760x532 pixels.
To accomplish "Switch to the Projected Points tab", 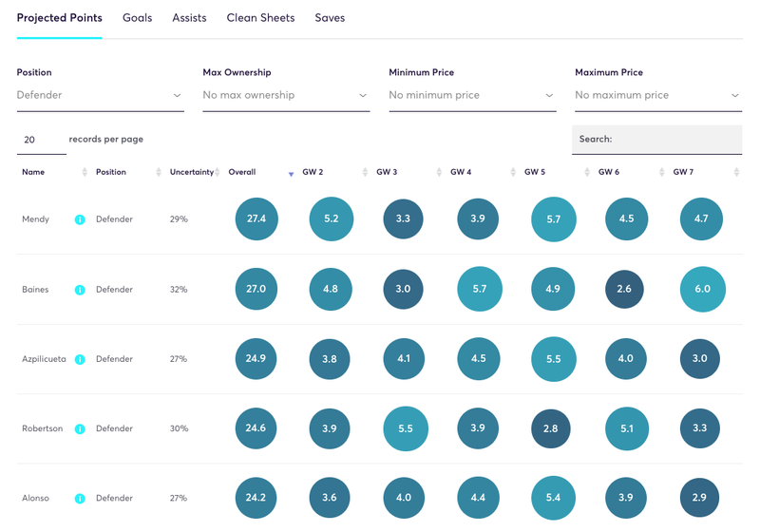I will click(60, 18).
